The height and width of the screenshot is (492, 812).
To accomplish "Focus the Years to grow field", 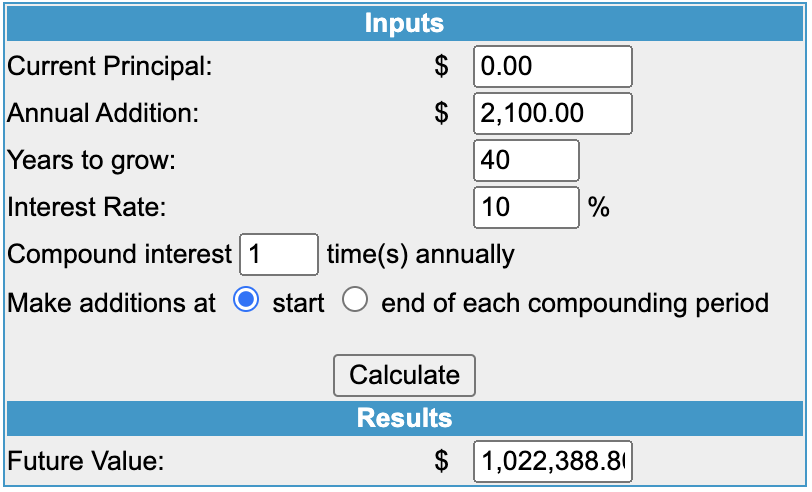I will click(x=526, y=161).
